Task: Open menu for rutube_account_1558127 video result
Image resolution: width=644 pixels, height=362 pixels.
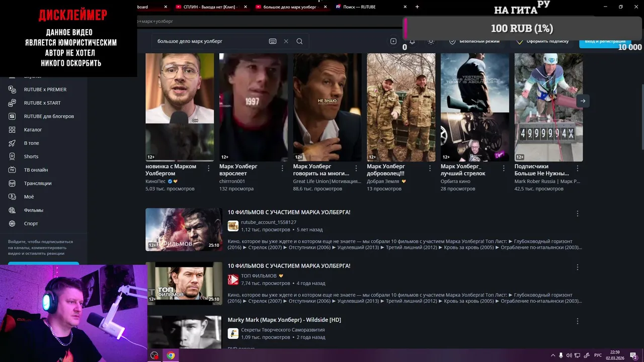Action: coord(578,214)
